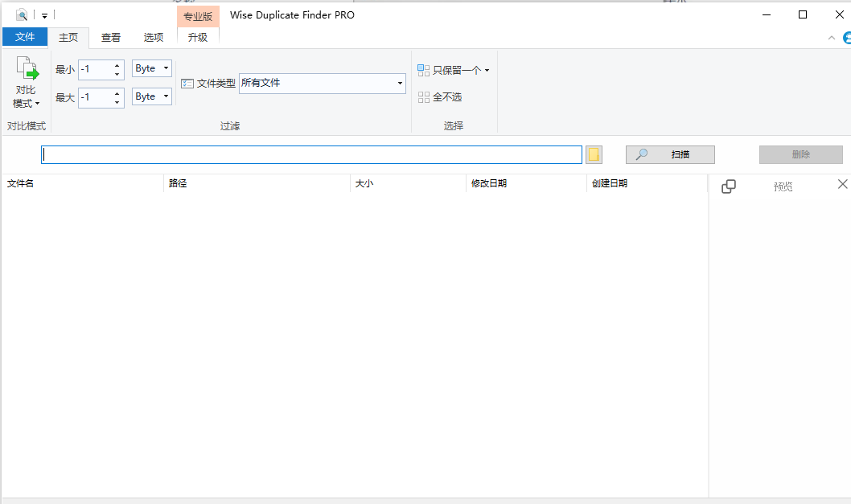Click the 预览 label text in the preview pane

(x=783, y=187)
